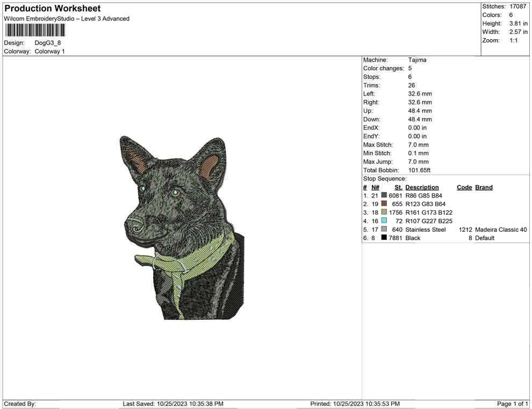This screenshot has height=409, width=532.
Task: Click the 'Stainless Steel' description
Action: (x=426, y=229)
